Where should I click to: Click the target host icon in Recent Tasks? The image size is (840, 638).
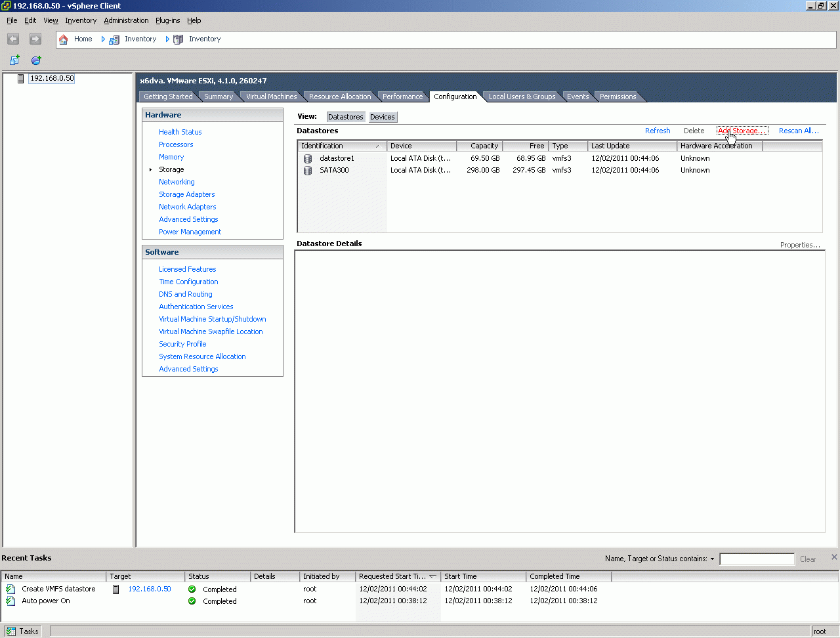(116, 589)
